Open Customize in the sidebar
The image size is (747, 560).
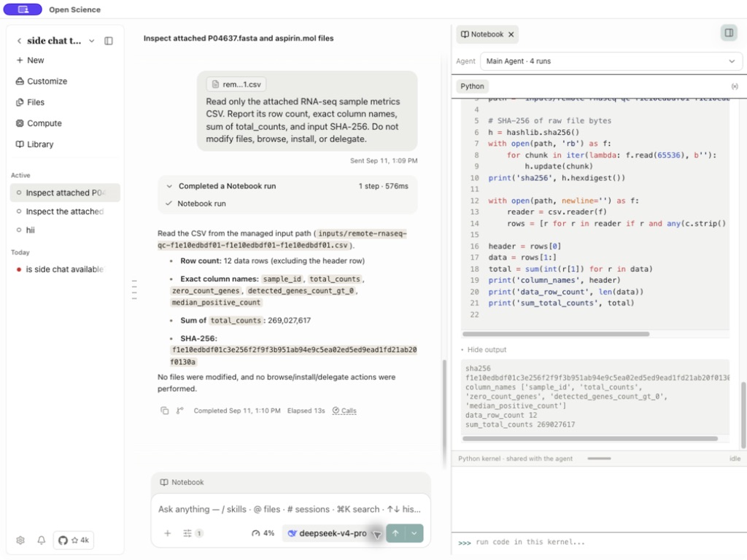click(x=42, y=82)
